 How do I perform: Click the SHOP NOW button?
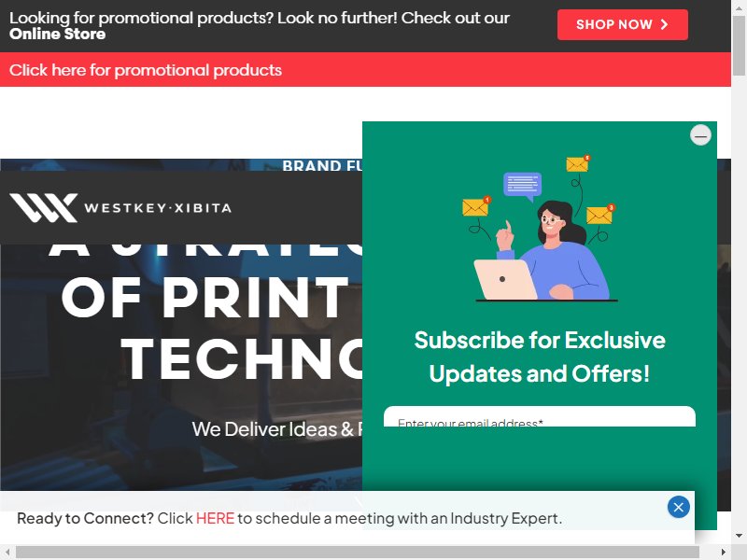pyautogui.click(x=622, y=24)
